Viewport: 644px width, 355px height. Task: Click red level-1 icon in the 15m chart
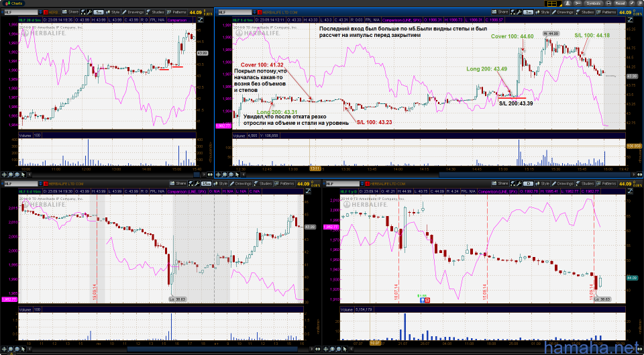coord(46,184)
